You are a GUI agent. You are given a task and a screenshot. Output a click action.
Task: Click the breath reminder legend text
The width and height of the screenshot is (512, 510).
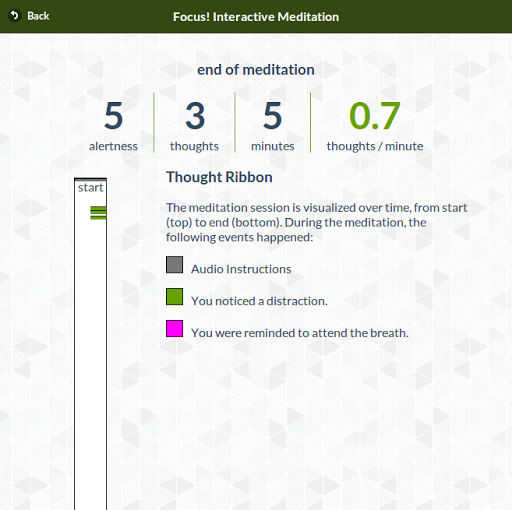click(x=300, y=333)
